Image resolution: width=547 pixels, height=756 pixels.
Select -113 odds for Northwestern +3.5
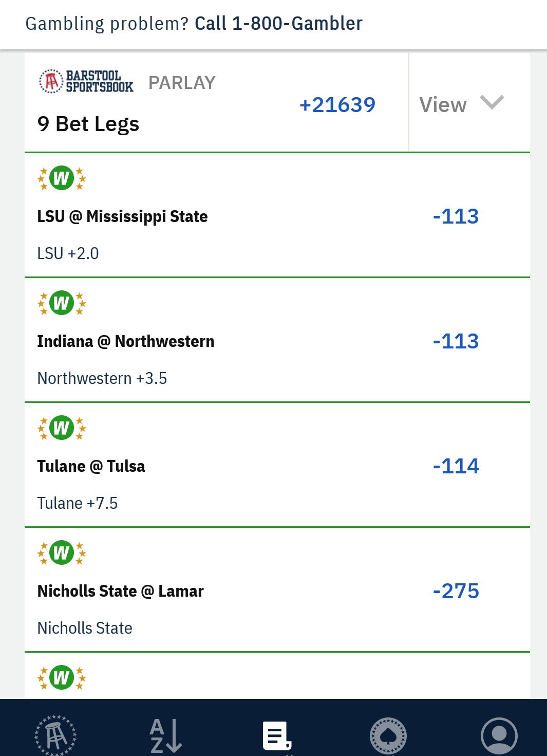click(456, 341)
